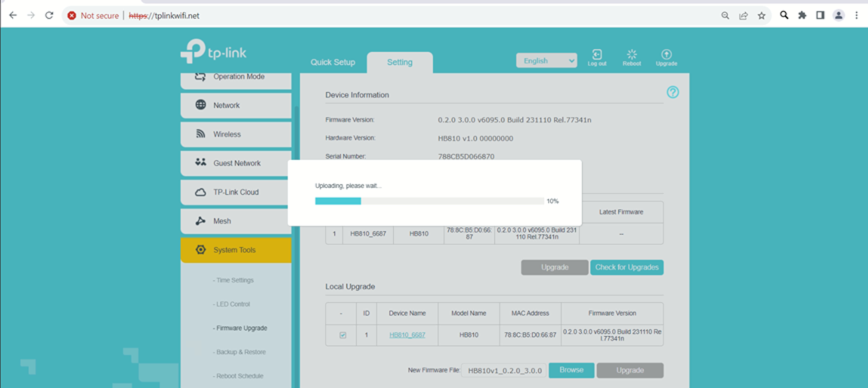Viewport: 868px width, 388px height.
Task: Switch to the Quick Setup tab
Action: coord(333,62)
